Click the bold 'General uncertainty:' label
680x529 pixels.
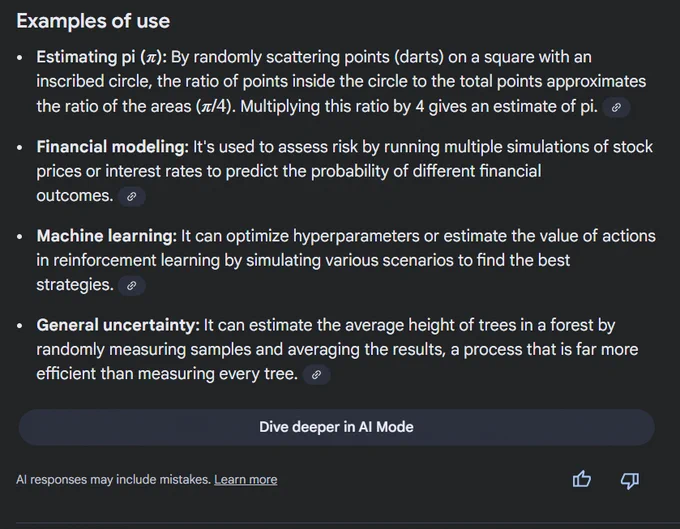pyautogui.click(x=118, y=325)
